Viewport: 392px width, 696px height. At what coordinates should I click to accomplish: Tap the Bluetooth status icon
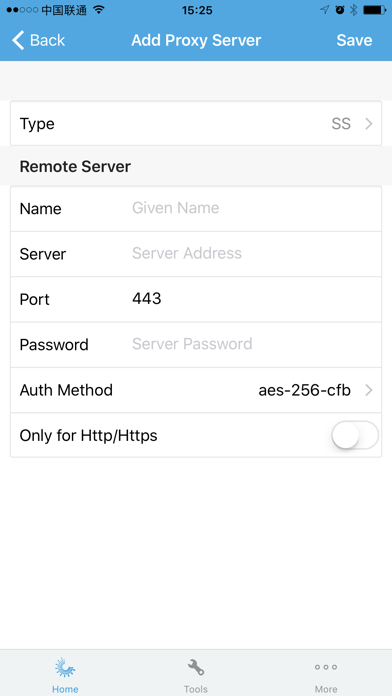[353, 10]
